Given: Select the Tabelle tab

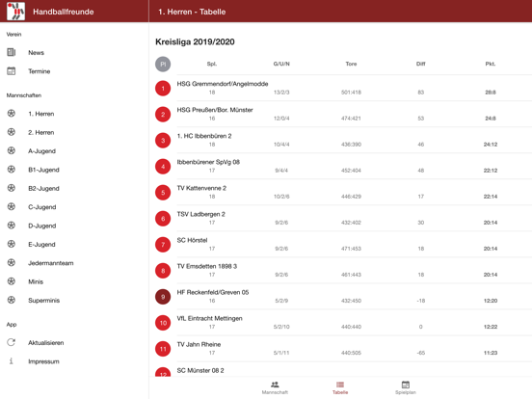Looking at the screenshot, I should 340,387.
